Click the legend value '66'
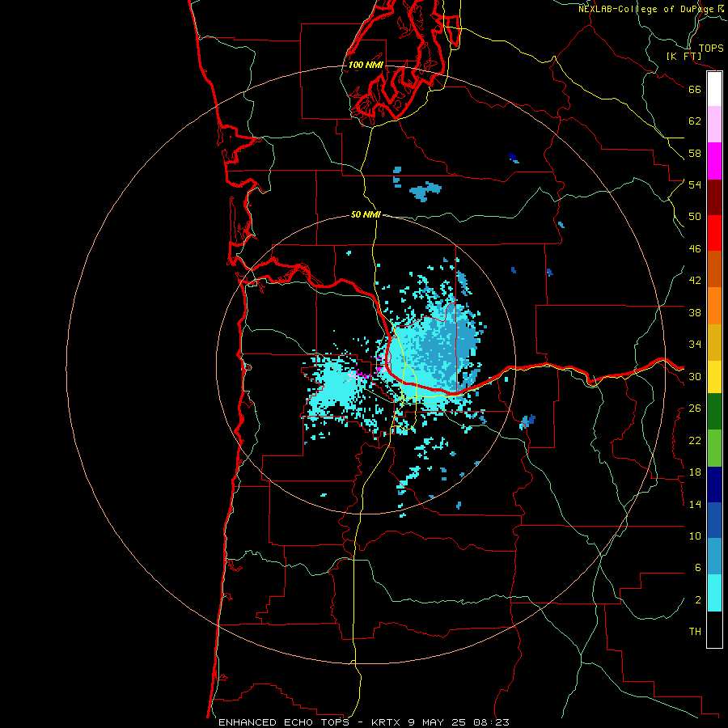This screenshot has width=728, height=728. click(695, 89)
